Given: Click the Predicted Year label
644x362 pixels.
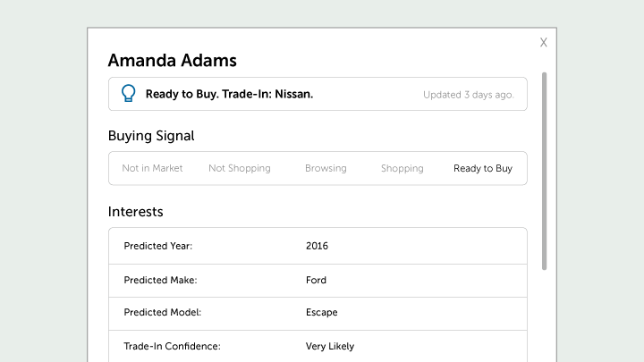Looking at the screenshot, I should pyautogui.click(x=158, y=246).
